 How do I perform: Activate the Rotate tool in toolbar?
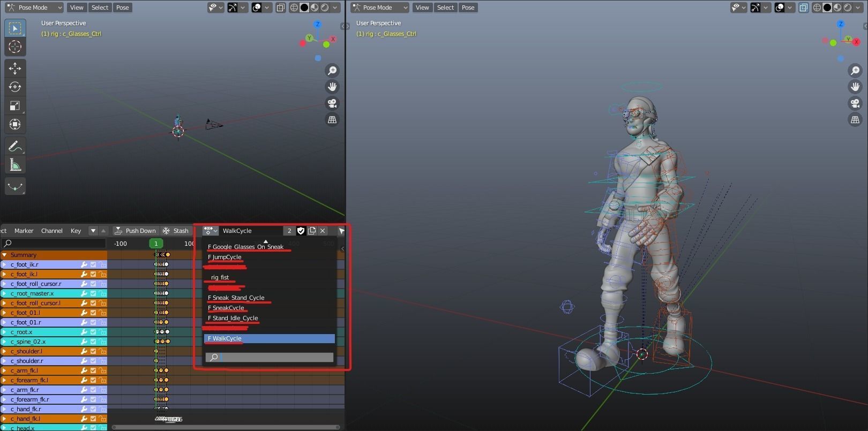pyautogui.click(x=15, y=87)
